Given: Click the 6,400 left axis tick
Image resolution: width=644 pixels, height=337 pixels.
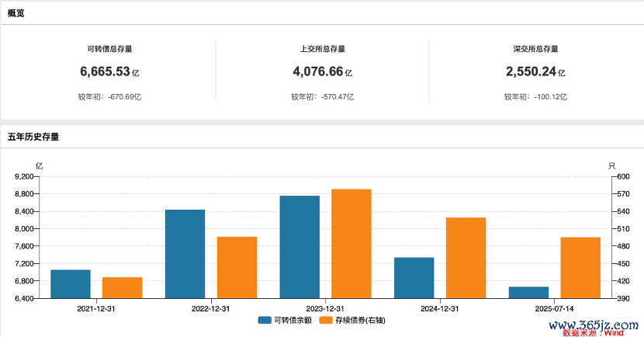Looking at the screenshot, I should point(24,298).
